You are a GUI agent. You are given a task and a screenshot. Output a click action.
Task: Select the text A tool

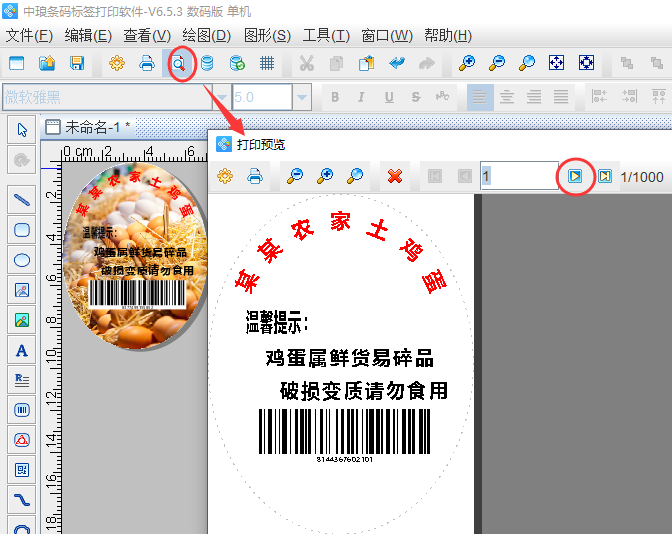coord(21,351)
